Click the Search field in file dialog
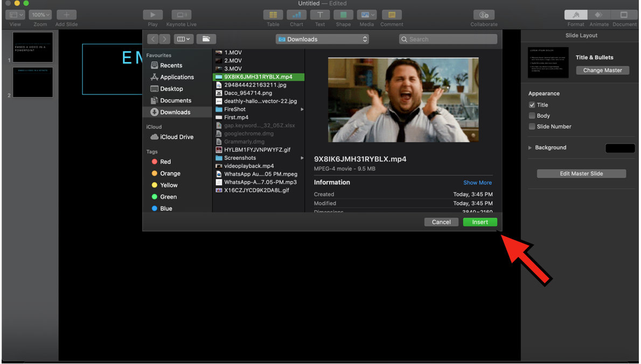Image resolution: width=641 pixels, height=364 pixels. (448, 39)
